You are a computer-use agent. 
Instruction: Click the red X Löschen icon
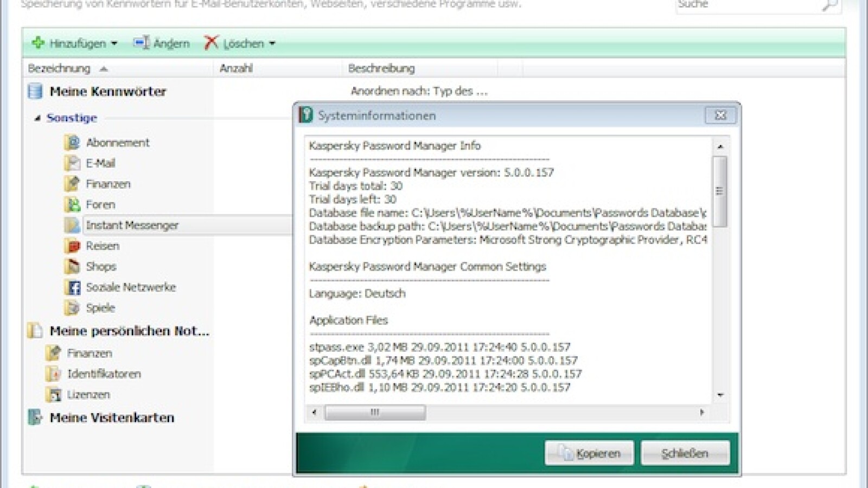(211, 43)
